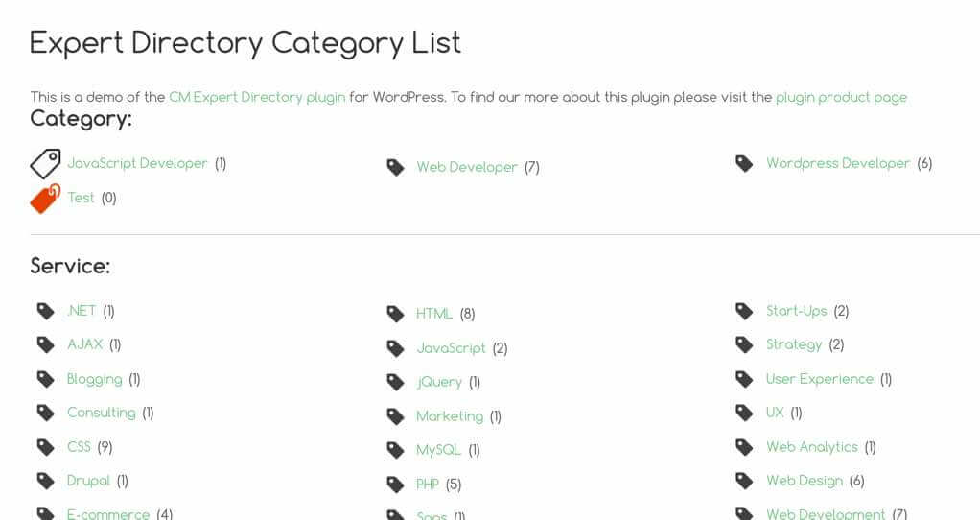
Task: Click the orange tag icon beside Test
Action: click(x=45, y=198)
